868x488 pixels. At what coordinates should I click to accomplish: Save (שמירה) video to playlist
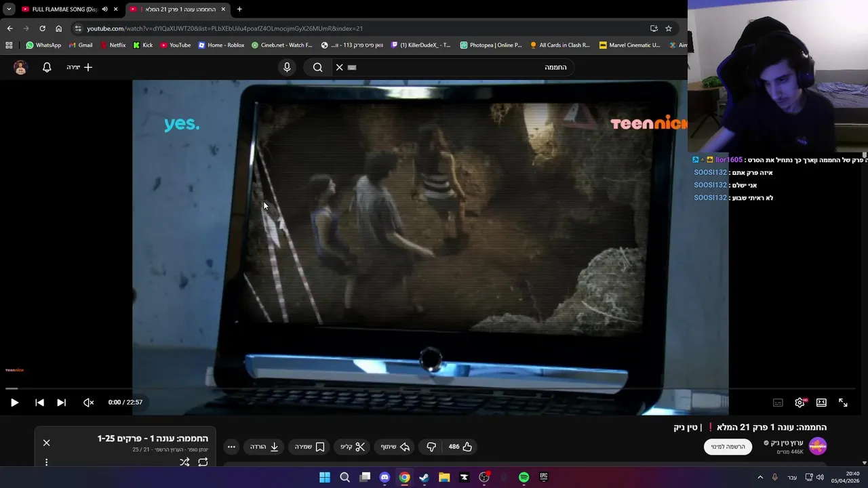tap(310, 447)
